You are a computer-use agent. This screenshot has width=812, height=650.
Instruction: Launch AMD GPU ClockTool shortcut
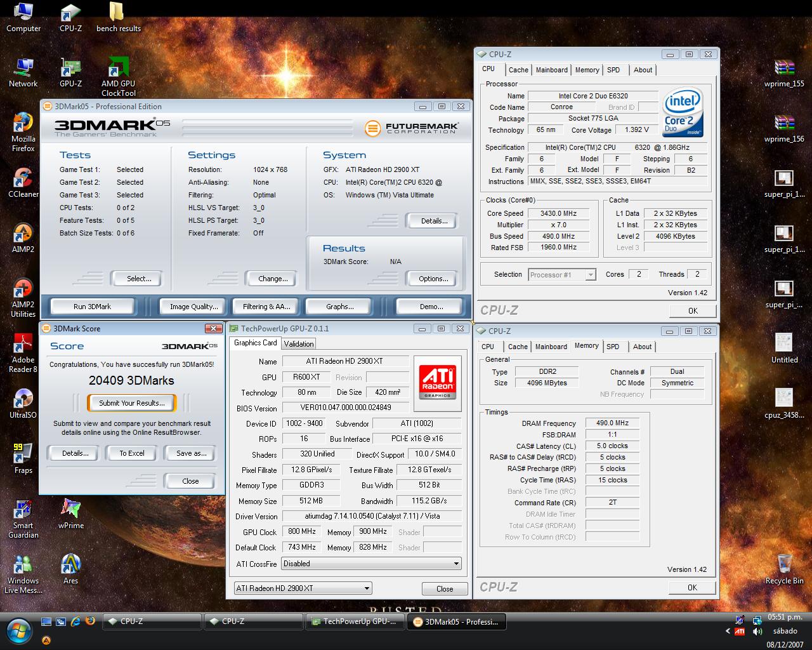click(118, 77)
